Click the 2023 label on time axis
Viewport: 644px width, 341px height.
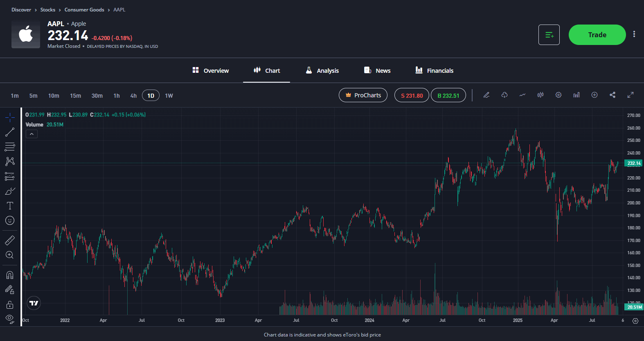(x=220, y=320)
